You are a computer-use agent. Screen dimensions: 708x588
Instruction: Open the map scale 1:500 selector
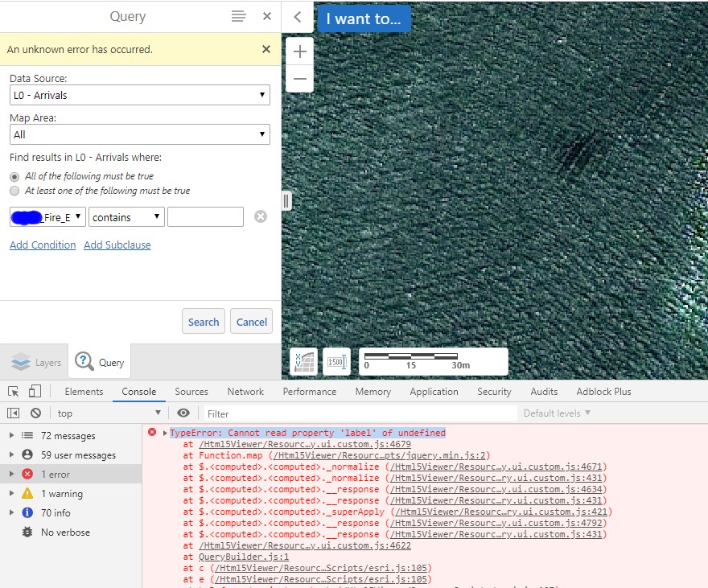[x=337, y=362]
